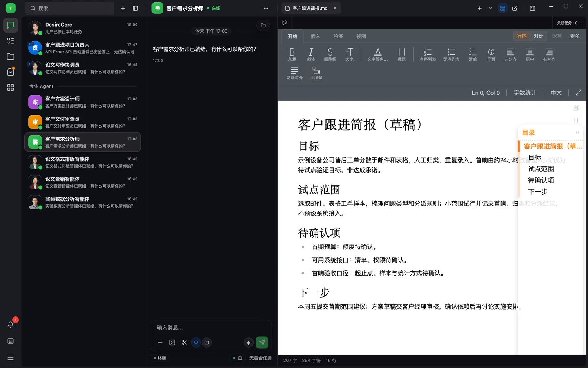588x368 pixels.
Task: Insert a checklist (清单)
Action: [472, 54]
